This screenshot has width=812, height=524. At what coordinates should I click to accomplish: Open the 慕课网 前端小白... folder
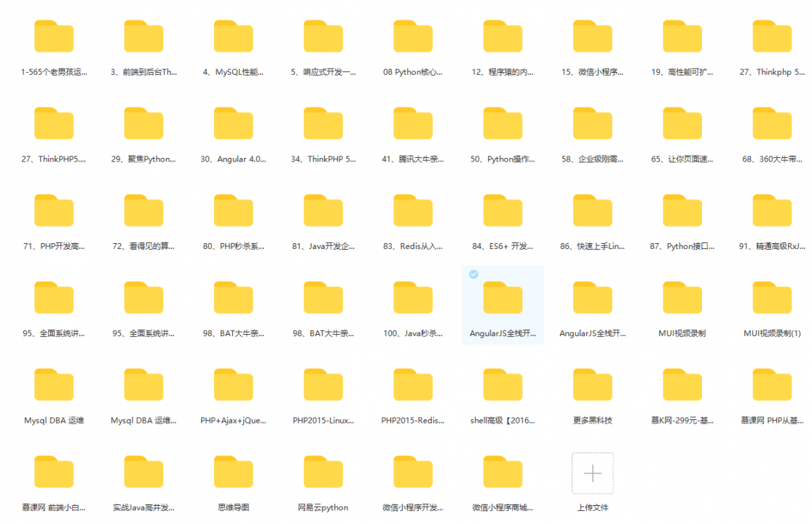[x=54, y=472]
